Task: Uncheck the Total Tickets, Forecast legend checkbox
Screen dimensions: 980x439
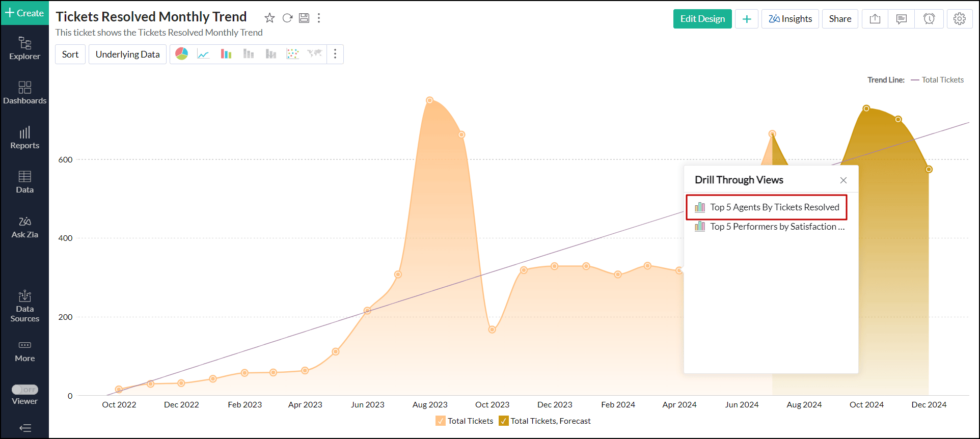Action: click(x=504, y=421)
